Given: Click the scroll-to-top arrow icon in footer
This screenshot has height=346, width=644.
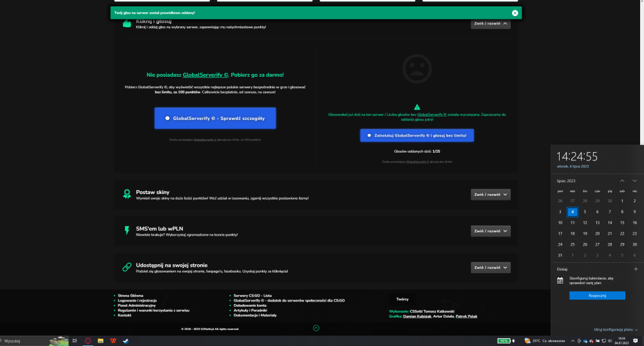Looking at the screenshot, I should click(316, 328).
